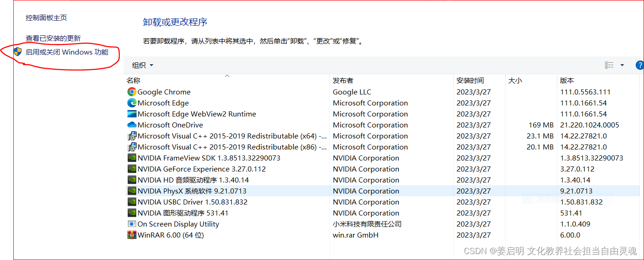Click the NVIDIA USBC Driver icon
The width and height of the screenshot is (644, 260).
132,202
